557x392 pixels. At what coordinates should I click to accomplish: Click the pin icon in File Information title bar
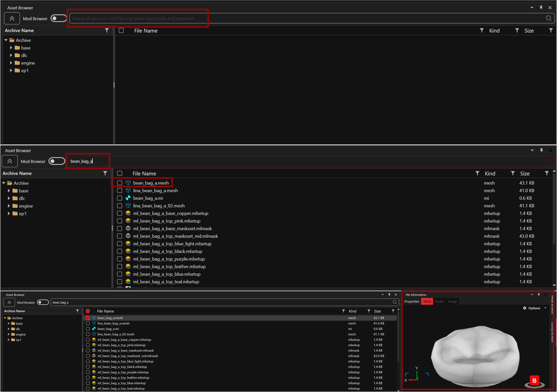pos(539,295)
